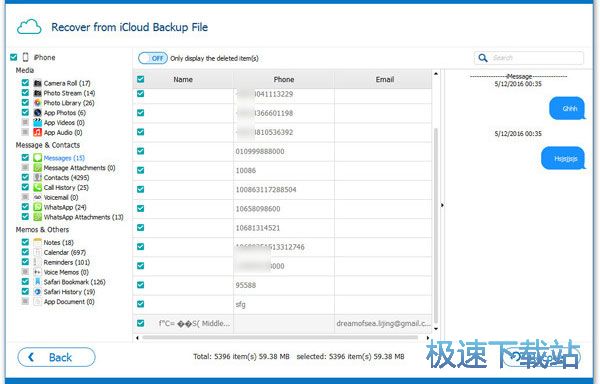
Task: Open Messages (15) category
Action: click(x=64, y=158)
